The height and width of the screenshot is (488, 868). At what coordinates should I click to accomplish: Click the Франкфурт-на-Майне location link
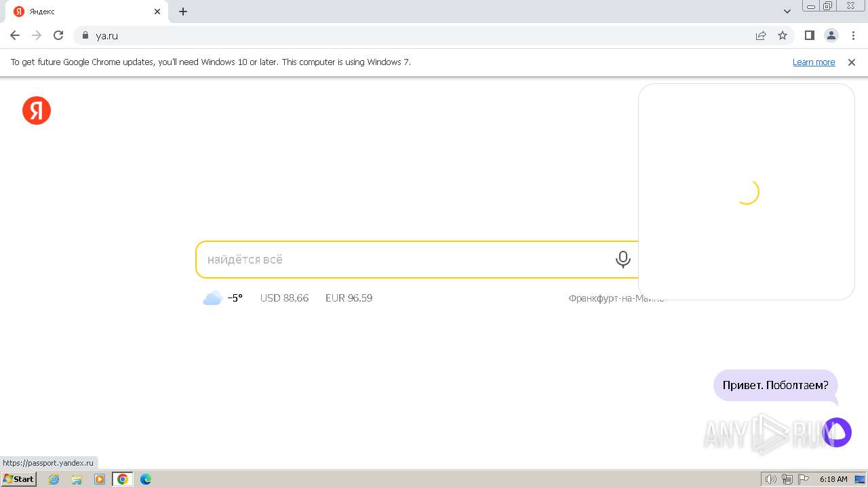[x=616, y=298]
